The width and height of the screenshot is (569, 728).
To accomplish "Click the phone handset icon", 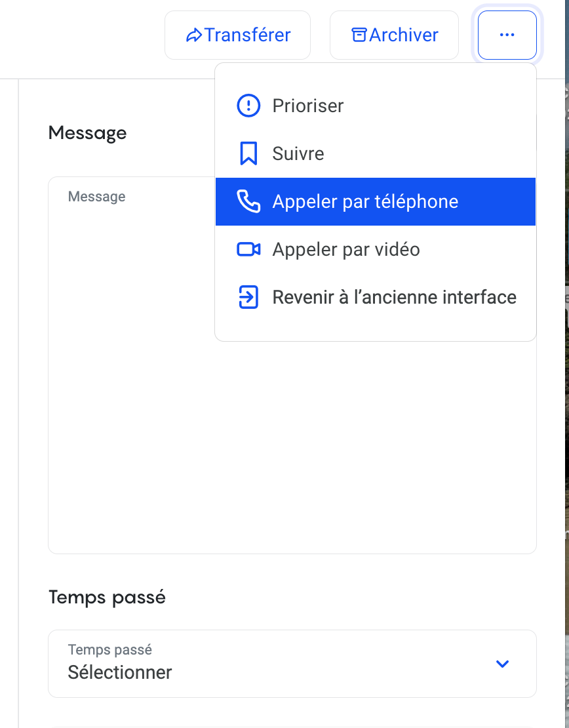I will click(248, 202).
